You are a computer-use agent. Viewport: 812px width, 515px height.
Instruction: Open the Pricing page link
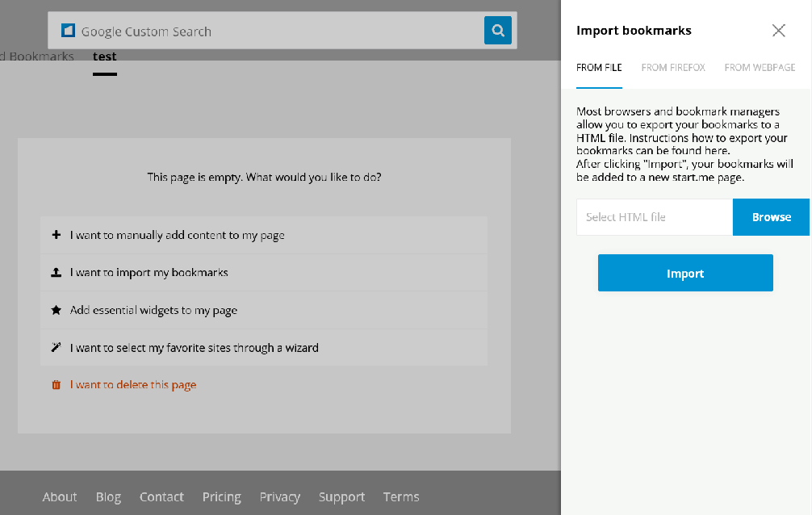click(x=221, y=496)
